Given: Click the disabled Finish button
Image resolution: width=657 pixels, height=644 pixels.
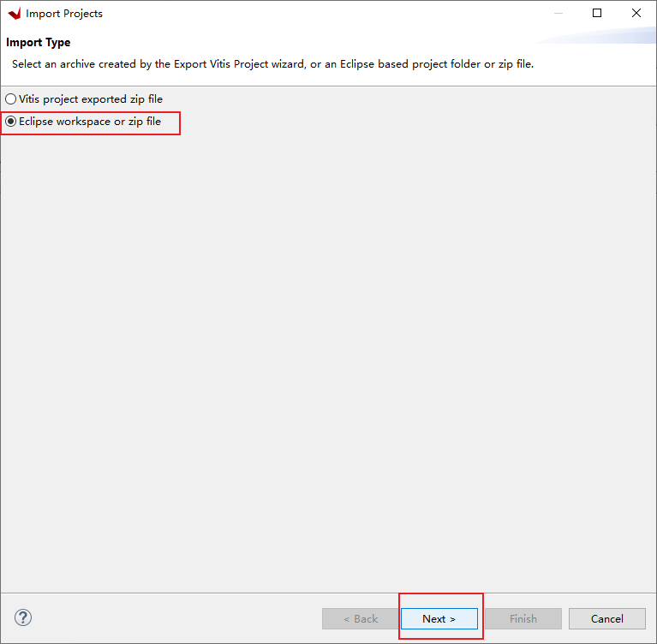Looking at the screenshot, I should (523, 618).
